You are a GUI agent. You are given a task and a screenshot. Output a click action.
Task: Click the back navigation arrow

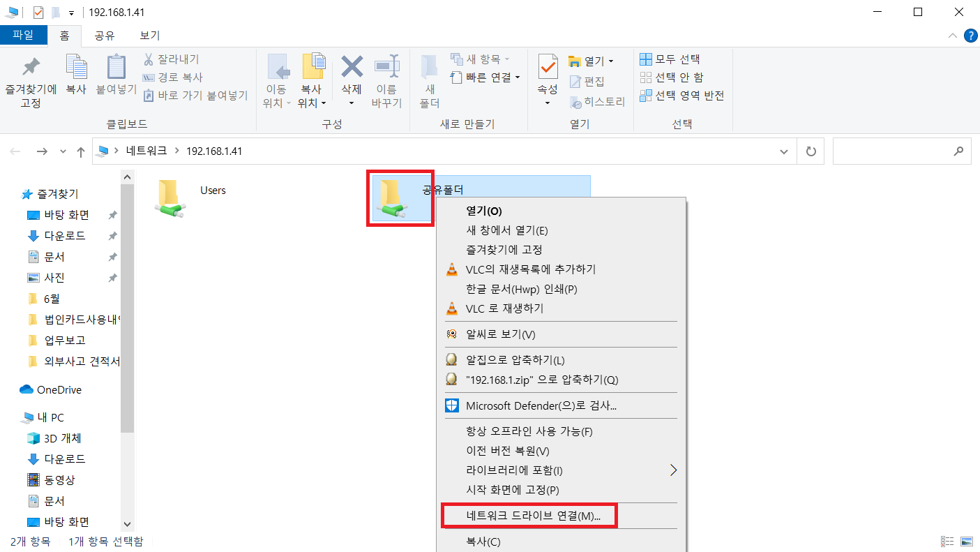pos(15,151)
